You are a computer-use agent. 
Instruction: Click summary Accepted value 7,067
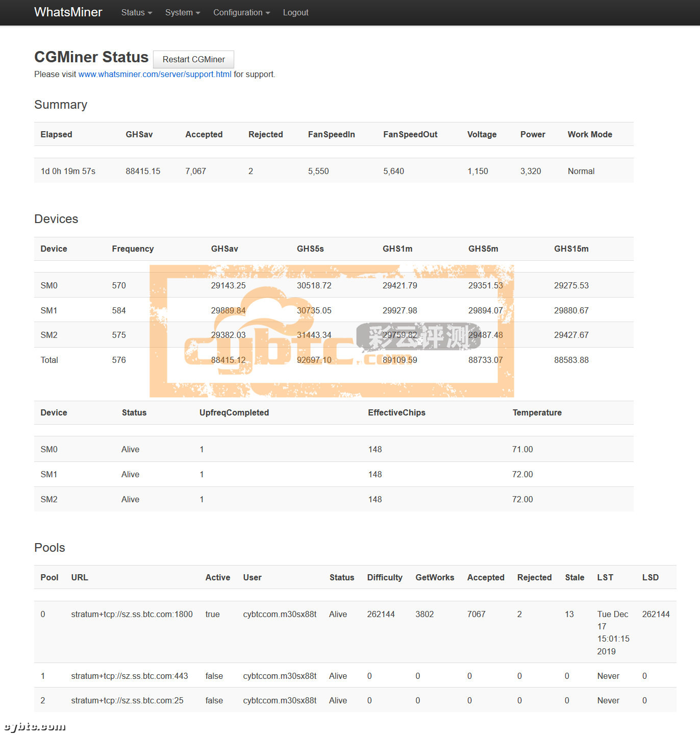pyautogui.click(x=196, y=171)
